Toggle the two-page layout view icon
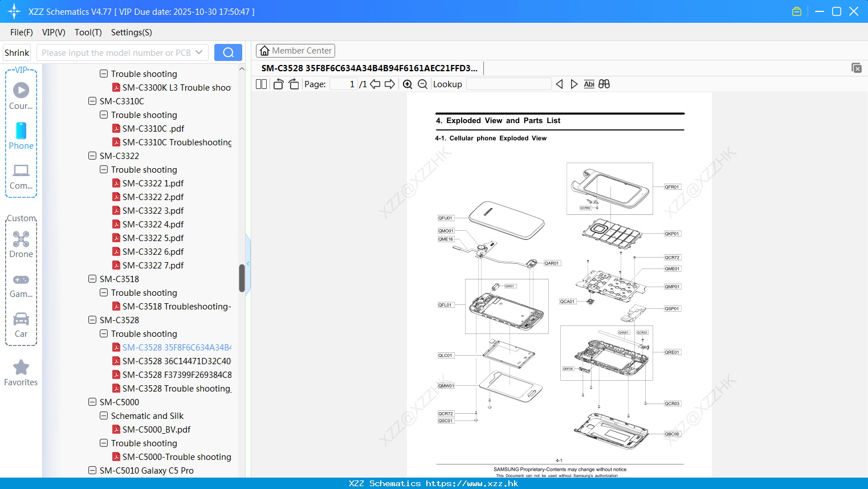Image resolution: width=868 pixels, height=489 pixels. (262, 84)
